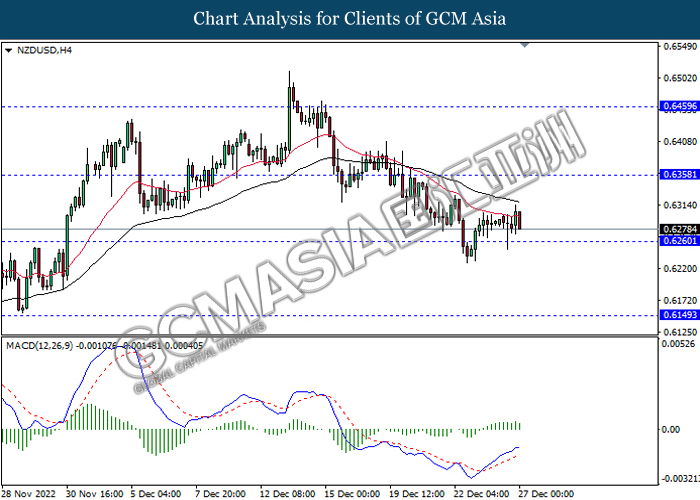Click the current price 0.62784 label
Screen dimensions: 700x500
pyautogui.click(x=679, y=229)
